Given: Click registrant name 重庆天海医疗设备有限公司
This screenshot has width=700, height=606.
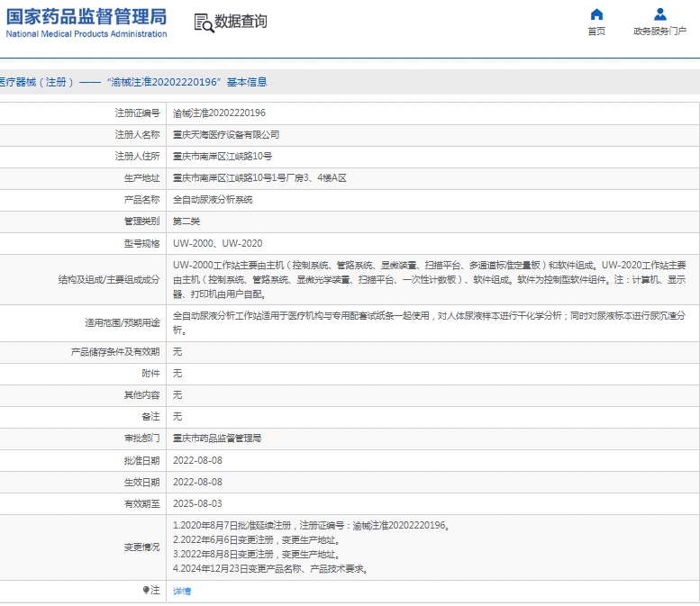Looking at the screenshot, I should [x=226, y=135].
